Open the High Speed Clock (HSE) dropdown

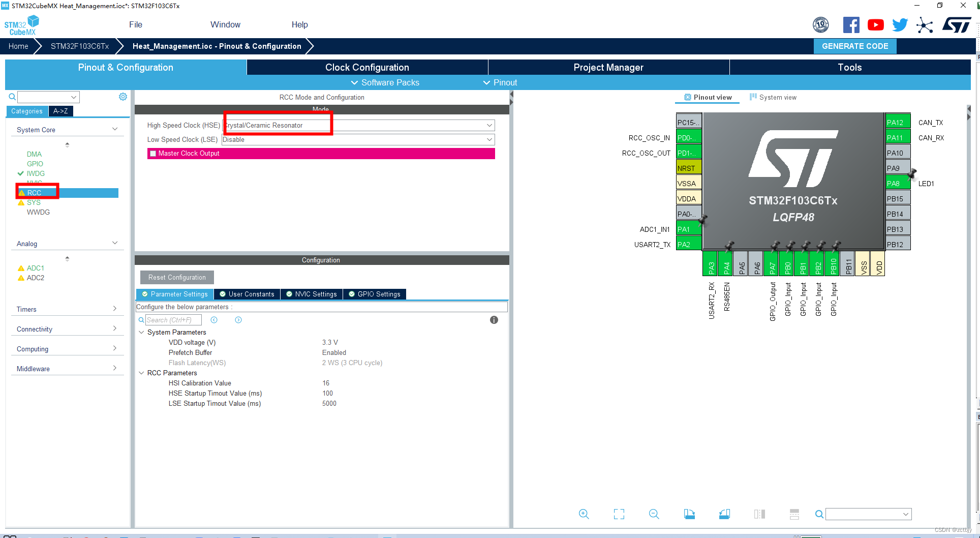click(x=489, y=125)
